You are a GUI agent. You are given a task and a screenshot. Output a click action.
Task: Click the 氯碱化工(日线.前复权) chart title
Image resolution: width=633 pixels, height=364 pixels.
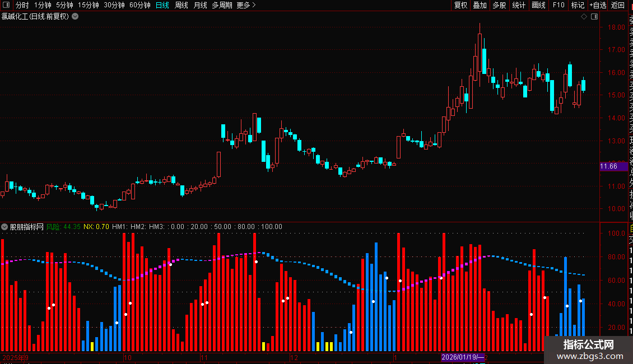pos(35,17)
